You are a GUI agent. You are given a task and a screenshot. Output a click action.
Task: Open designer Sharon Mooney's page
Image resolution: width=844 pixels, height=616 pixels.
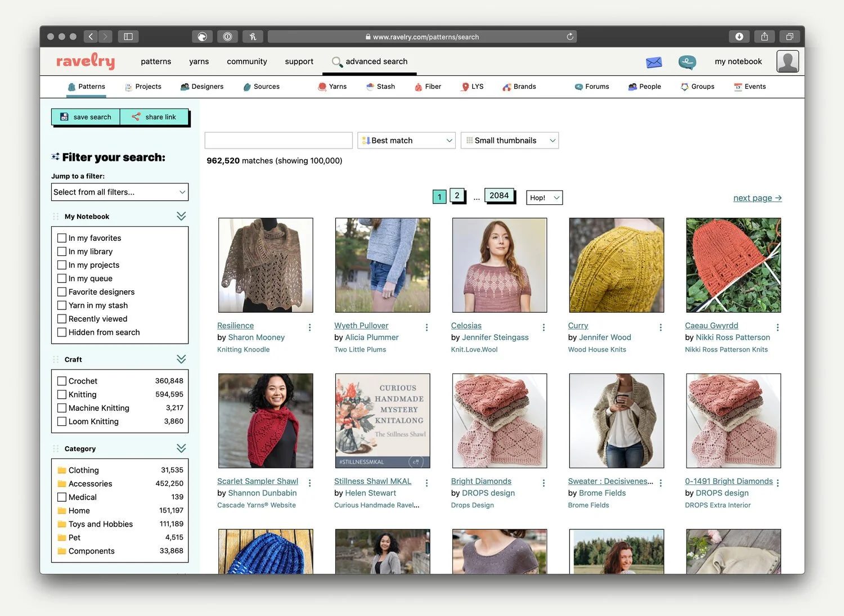tap(257, 338)
